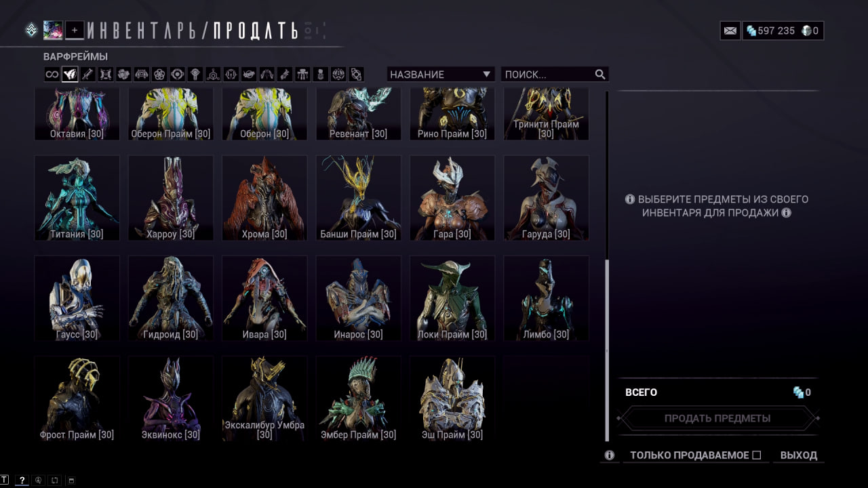Click the info icon near ТОЛЬКО ПРОДАВАЕМОЕ
Screen dimensions: 868x488
tap(610, 455)
